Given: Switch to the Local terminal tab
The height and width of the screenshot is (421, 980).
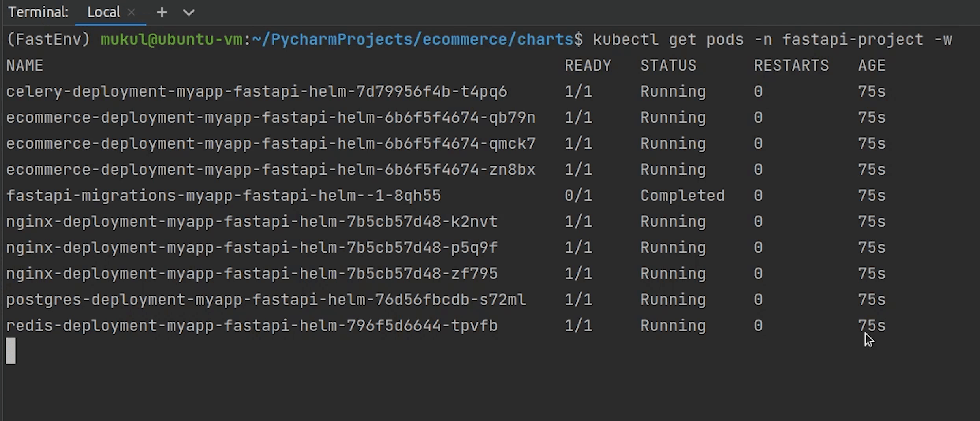Looking at the screenshot, I should pos(103,13).
